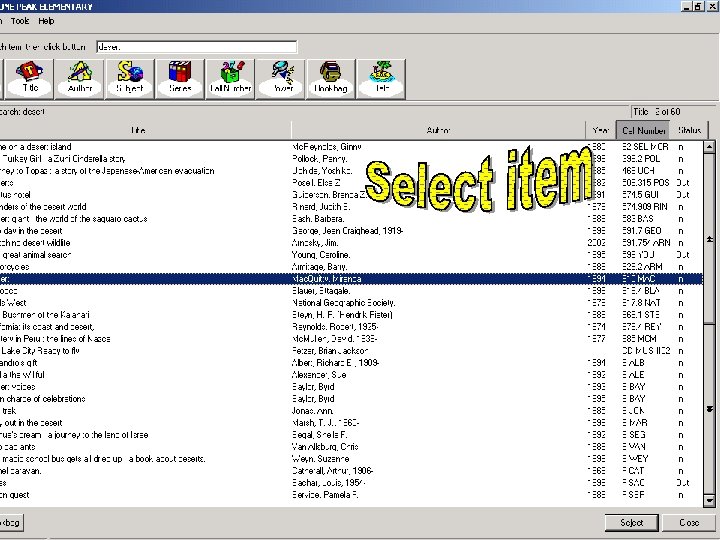The height and width of the screenshot is (540, 720).
Task: Select the row by Marsh, T. J.
Action: click(351, 422)
